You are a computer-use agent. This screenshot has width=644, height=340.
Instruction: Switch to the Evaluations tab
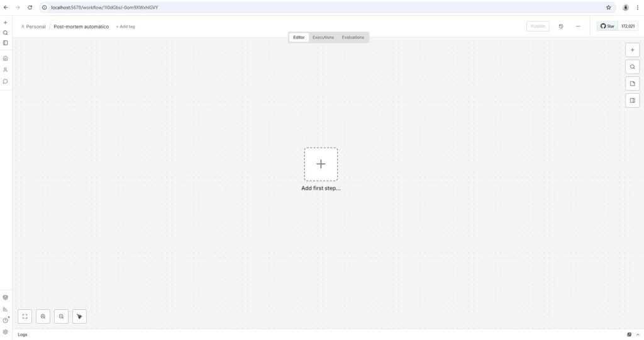353,37
